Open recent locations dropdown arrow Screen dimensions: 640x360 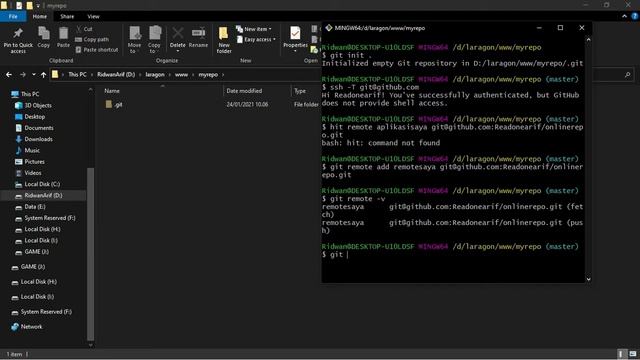click(x=33, y=75)
